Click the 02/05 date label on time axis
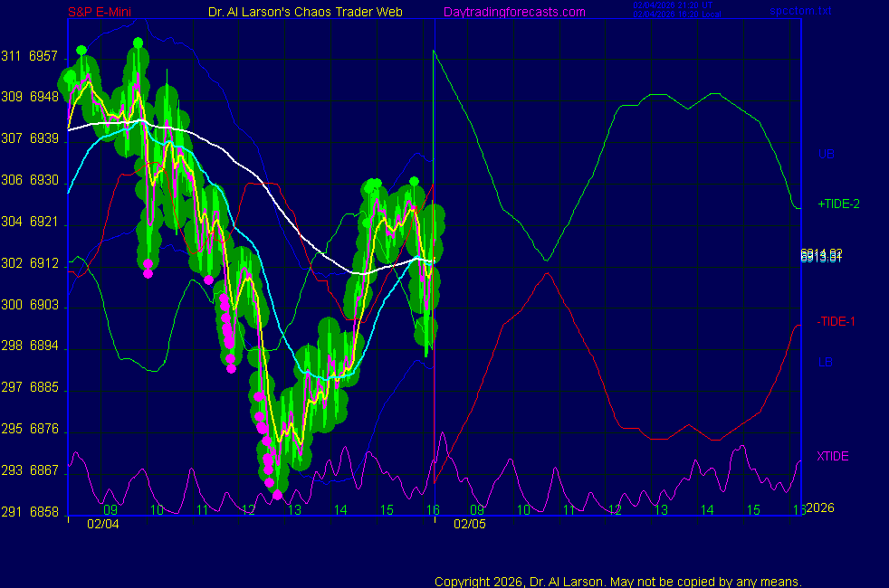Viewport: 889px width, 588px height. [470, 524]
